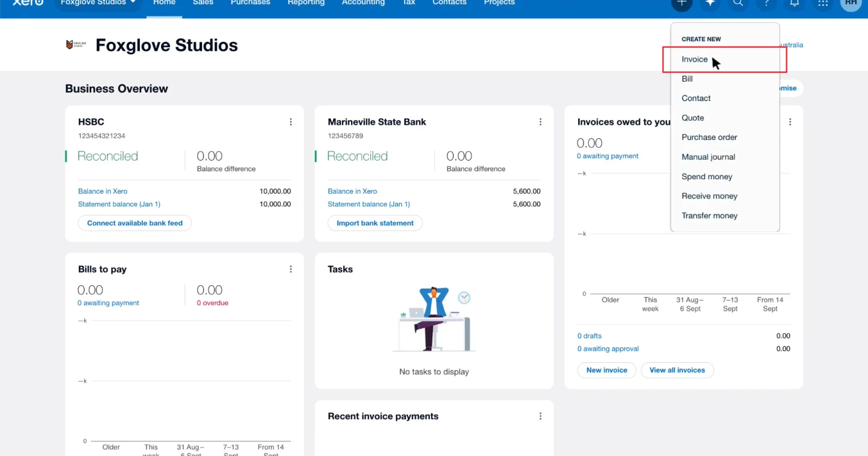This screenshot has height=456, width=868.
Task: Select Invoice from Create new menu
Action: click(725, 59)
